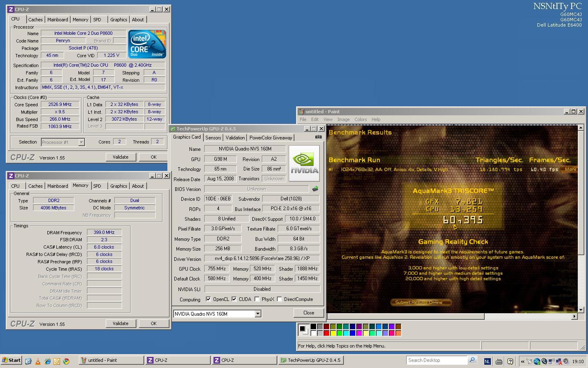The width and height of the screenshot is (588, 368).
Task: Click OK in the top CPU-Z window
Action: coord(154,157)
